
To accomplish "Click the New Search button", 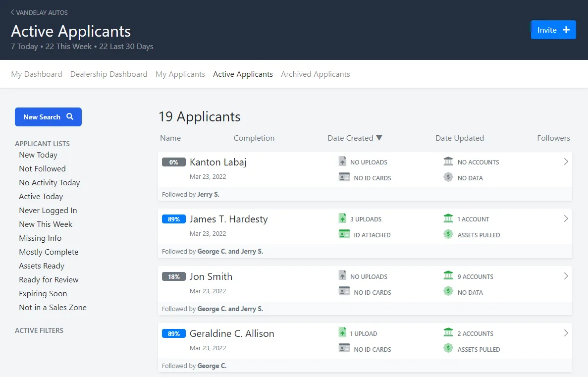I will point(48,117).
